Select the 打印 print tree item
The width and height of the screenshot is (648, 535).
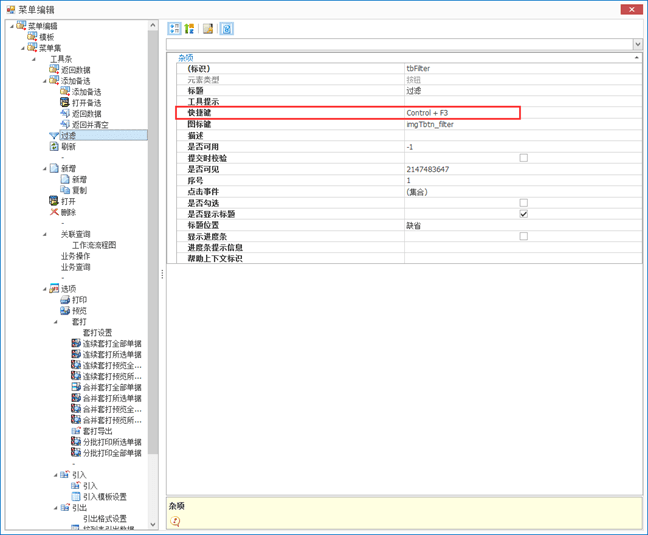point(79,300)
